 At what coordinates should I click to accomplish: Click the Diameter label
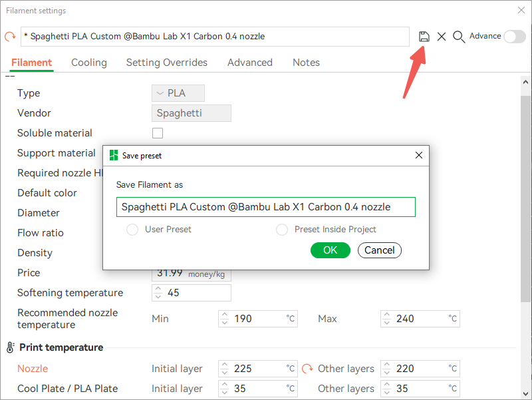39,213
